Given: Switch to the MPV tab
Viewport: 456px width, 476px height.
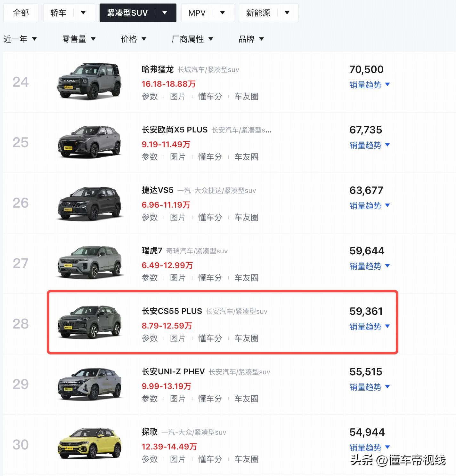Looking at the screenshot, I should point(197,13).
